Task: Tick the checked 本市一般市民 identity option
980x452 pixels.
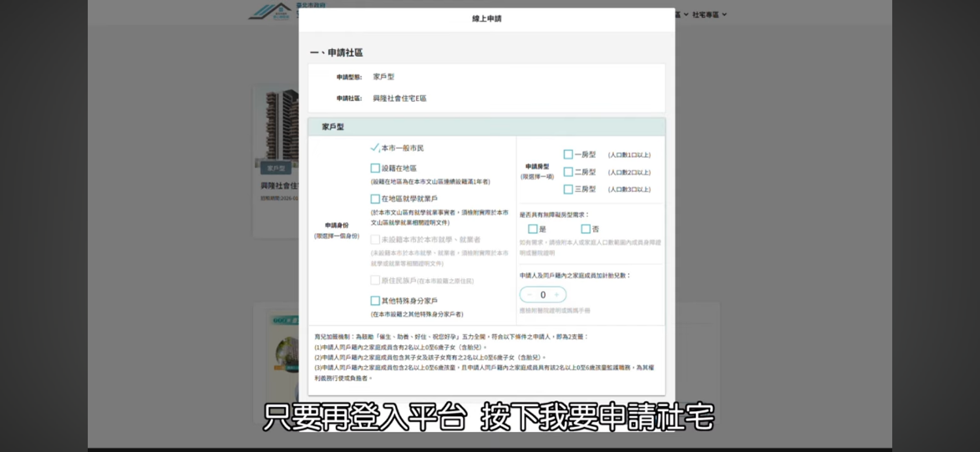Action: coord(375,148)
